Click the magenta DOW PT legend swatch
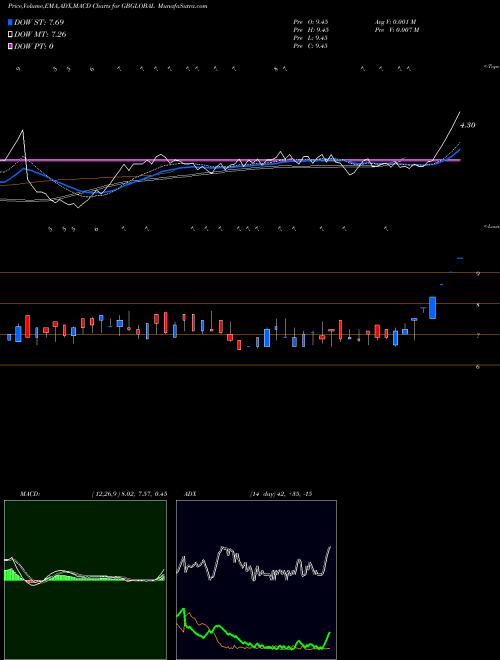The image size is (500, 660). click(x=11, y=46)
